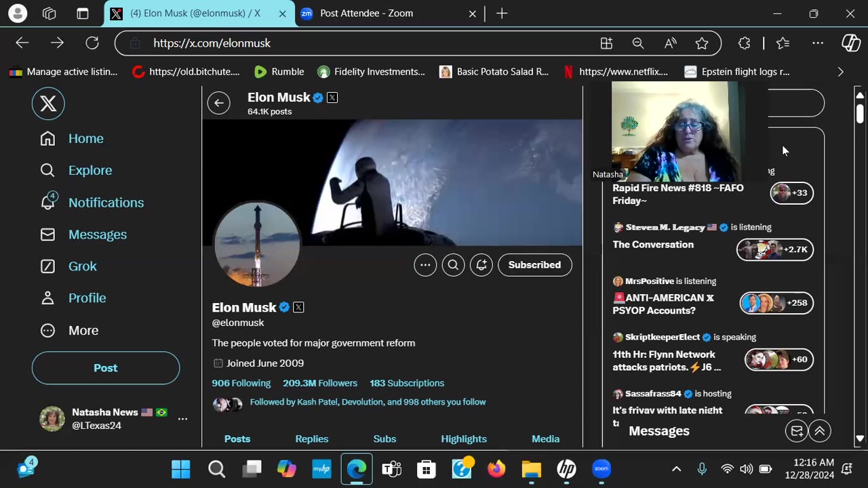Viewport: 868px width, 488px height.
Task: Open the Notifications bell in sidebar
Action: click(47, 202)
